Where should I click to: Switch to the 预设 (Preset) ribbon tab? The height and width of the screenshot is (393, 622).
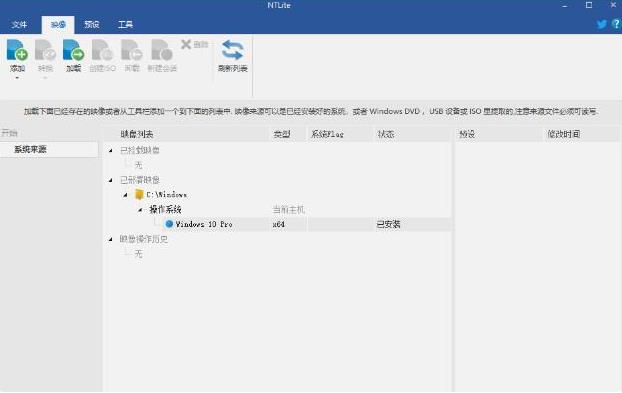pos(92,25)
